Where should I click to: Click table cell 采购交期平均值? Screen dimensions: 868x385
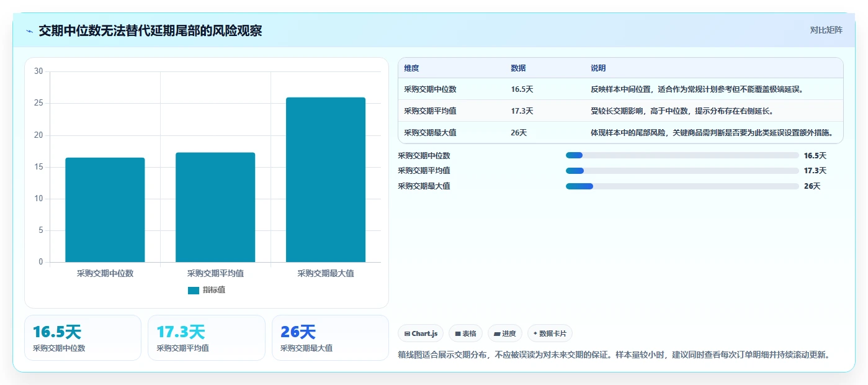pos(430,111)
